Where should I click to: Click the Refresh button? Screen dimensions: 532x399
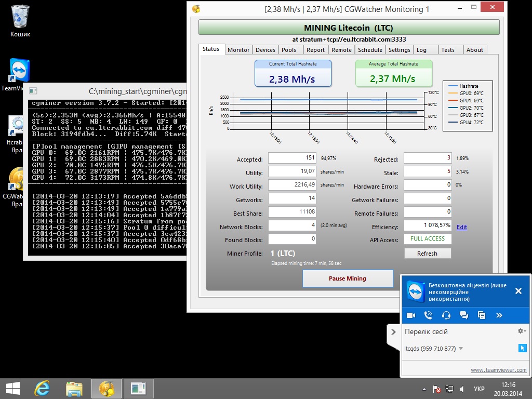tap(428, 254)
